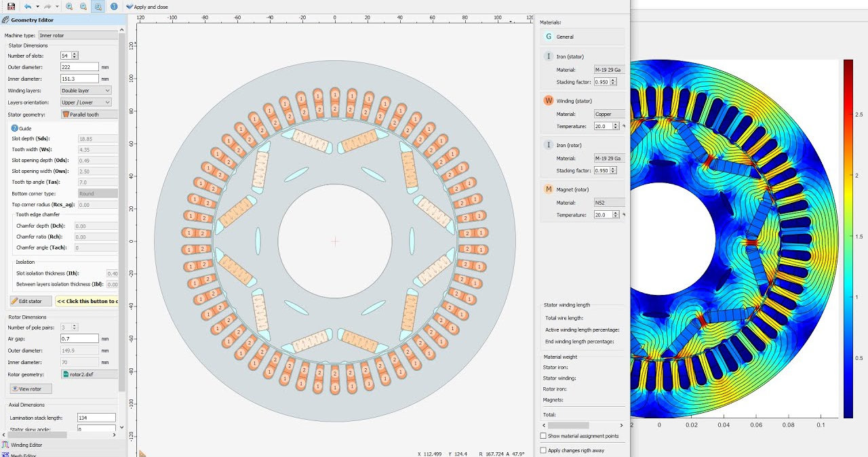Open the Redo history dropdown arrow
Screen dimensions: 868x457
click(x=57, y=6)
